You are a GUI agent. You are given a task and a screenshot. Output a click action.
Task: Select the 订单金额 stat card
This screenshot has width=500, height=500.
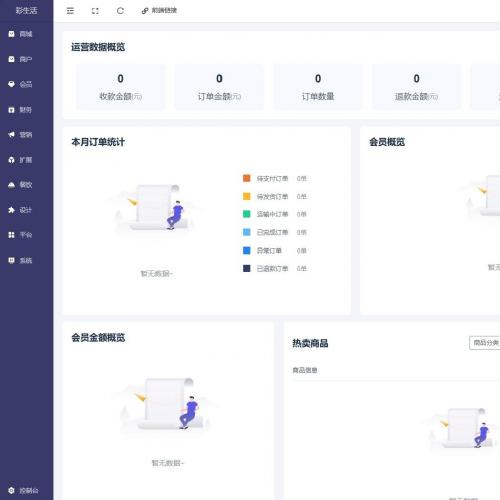[x=219, y=87]
